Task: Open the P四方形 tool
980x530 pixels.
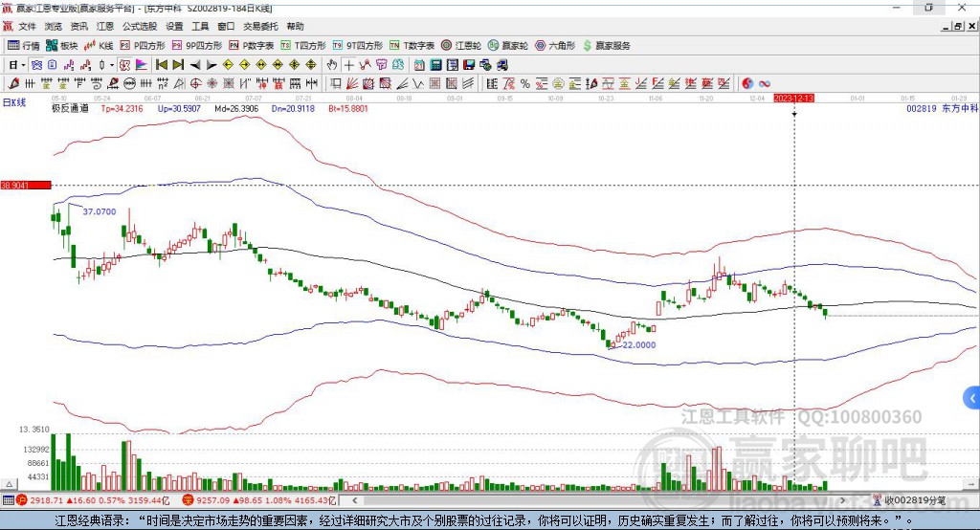Action: [143, 46]
